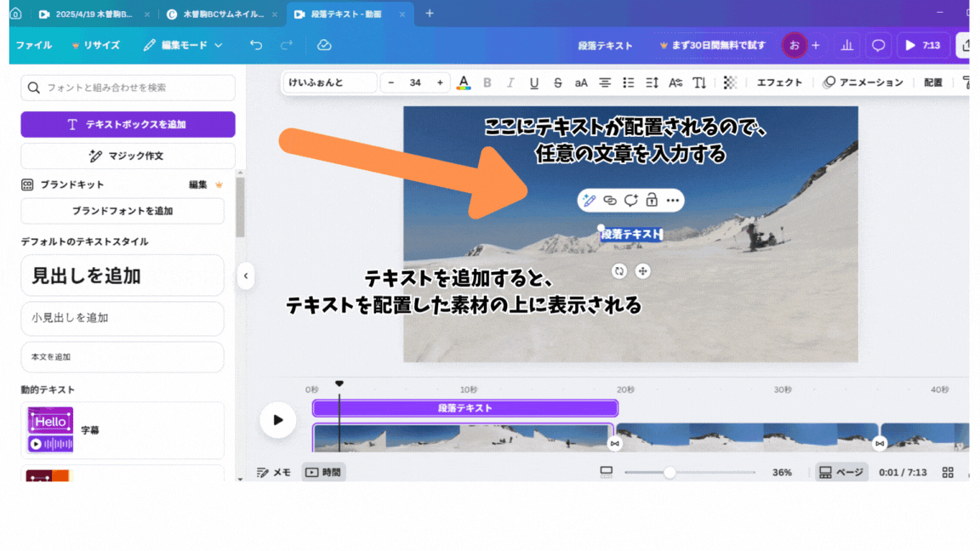Click テキストボックスを追加 button
Screen dimensions: 980x551
tap(128, 124)
